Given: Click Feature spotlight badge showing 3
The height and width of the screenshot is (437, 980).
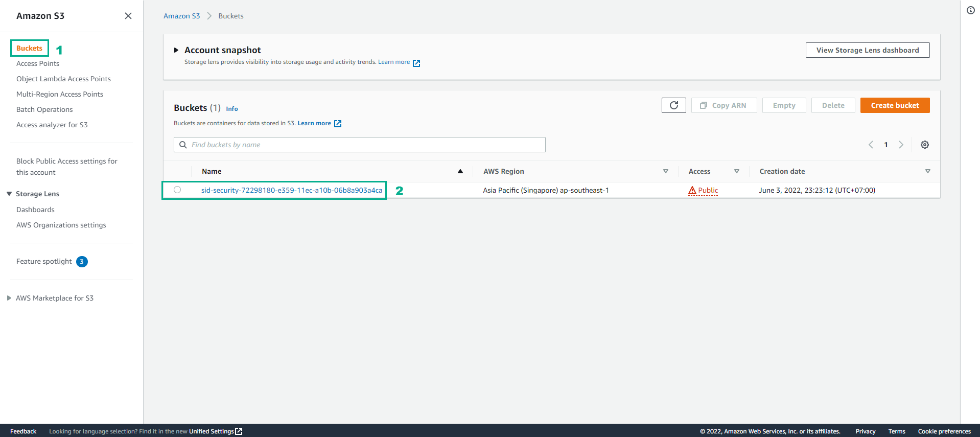Looking at the screenshot, I should (82, 262).
